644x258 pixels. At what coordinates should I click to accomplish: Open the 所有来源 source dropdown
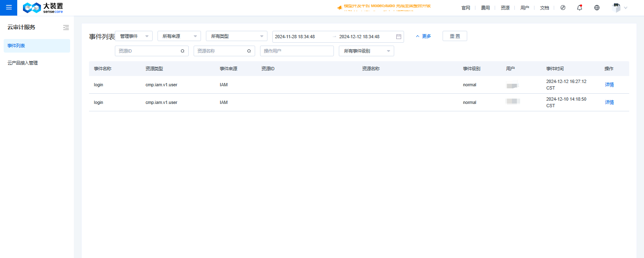coord(179,36)
